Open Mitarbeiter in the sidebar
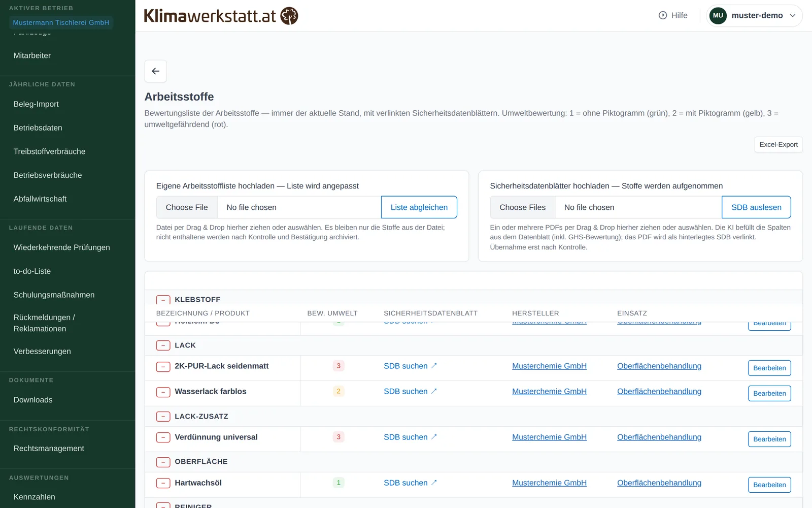The width and height of the screenshot is (812, 508). tap(32, 55)
